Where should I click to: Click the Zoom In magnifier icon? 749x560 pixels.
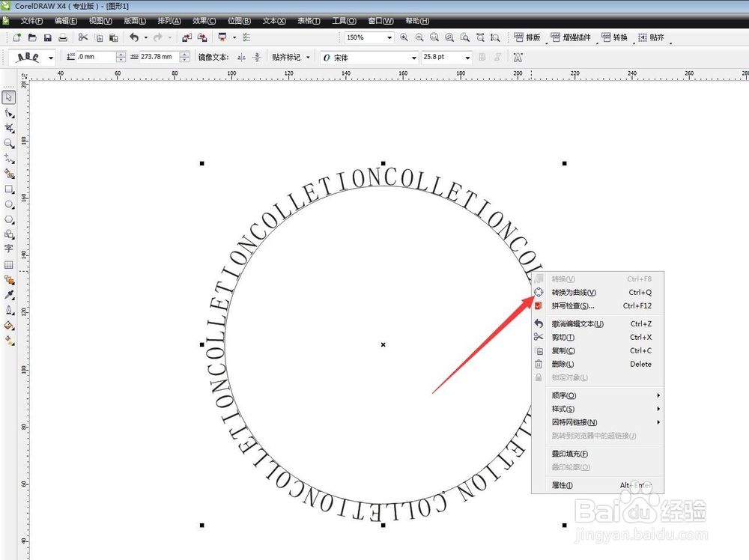pos(404,37)
